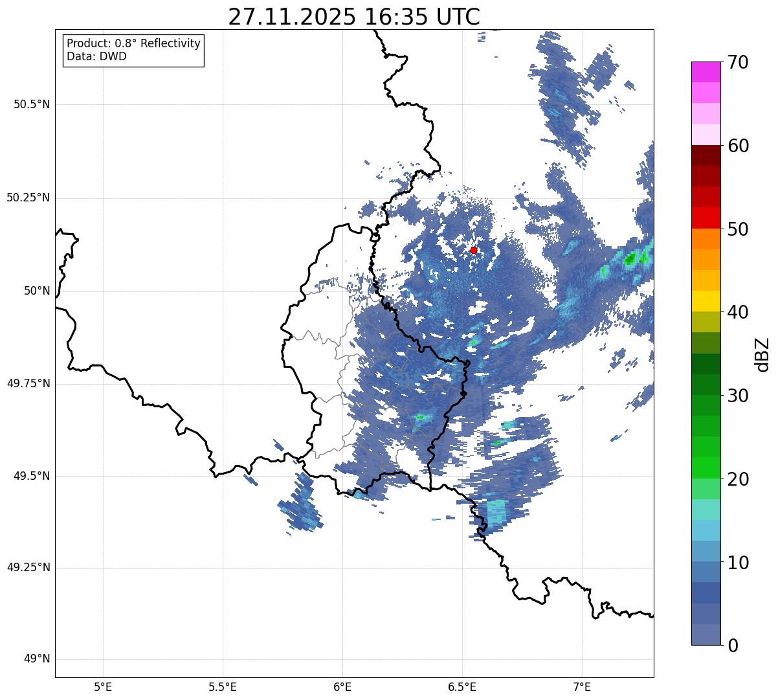
Task: Click the 49.25°N latitude label
Action: [x=28, y=567]
